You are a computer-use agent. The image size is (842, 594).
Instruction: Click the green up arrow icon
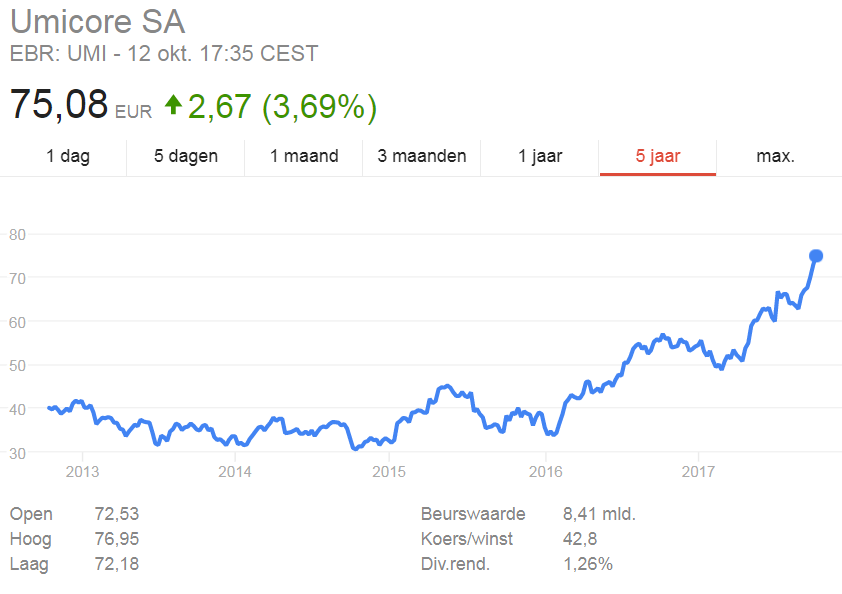pyautogui.click(x=173, y=105)
